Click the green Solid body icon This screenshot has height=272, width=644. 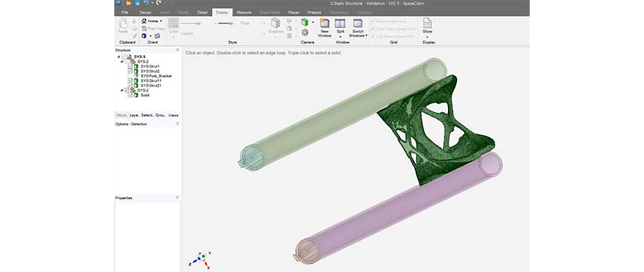[136, 95]
